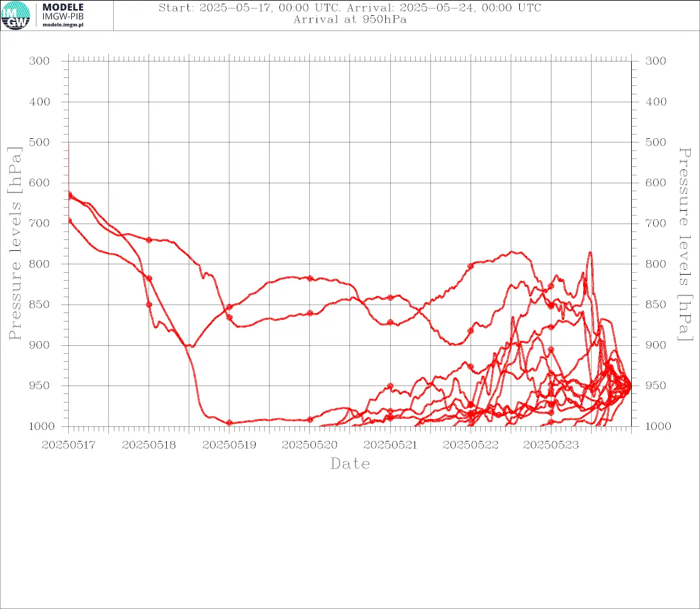Image resolution: width=700 pixels, height=609 pixels.
Task: Click the MODELE heading text
Action: coord(63,7)
